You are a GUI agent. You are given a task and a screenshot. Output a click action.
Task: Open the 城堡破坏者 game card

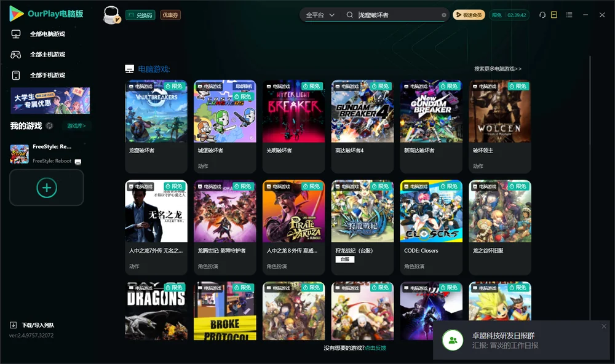pos(224,126)
